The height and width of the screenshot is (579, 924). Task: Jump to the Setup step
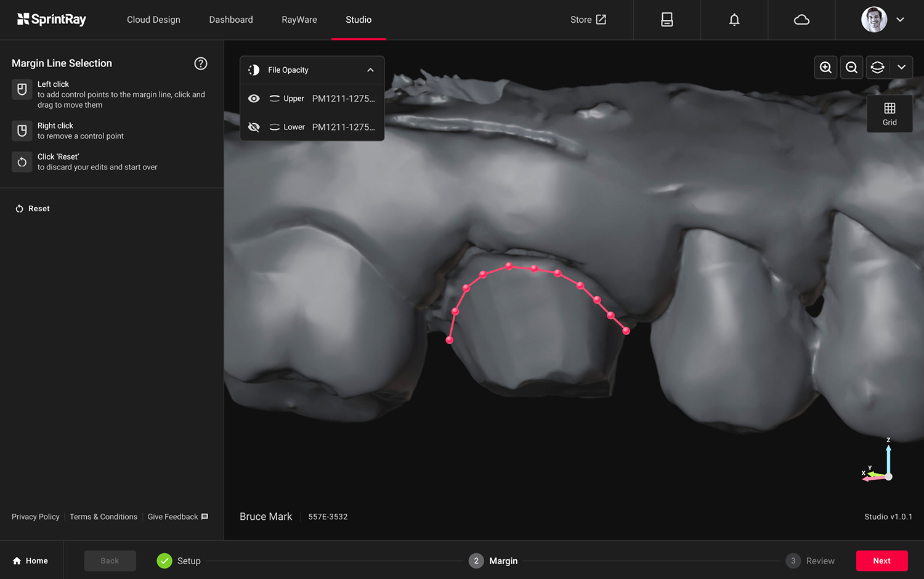[179, 561]
